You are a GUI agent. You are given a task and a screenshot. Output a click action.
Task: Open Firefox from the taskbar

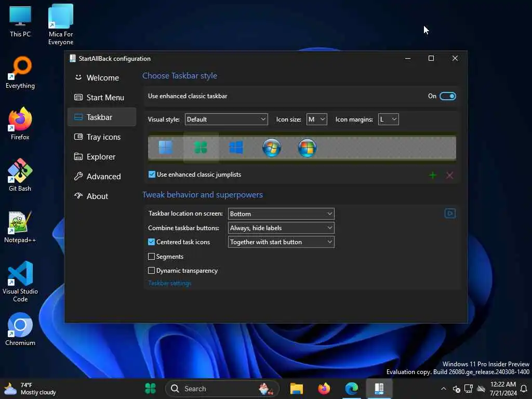pyautogui.click(x=324, y=389)
